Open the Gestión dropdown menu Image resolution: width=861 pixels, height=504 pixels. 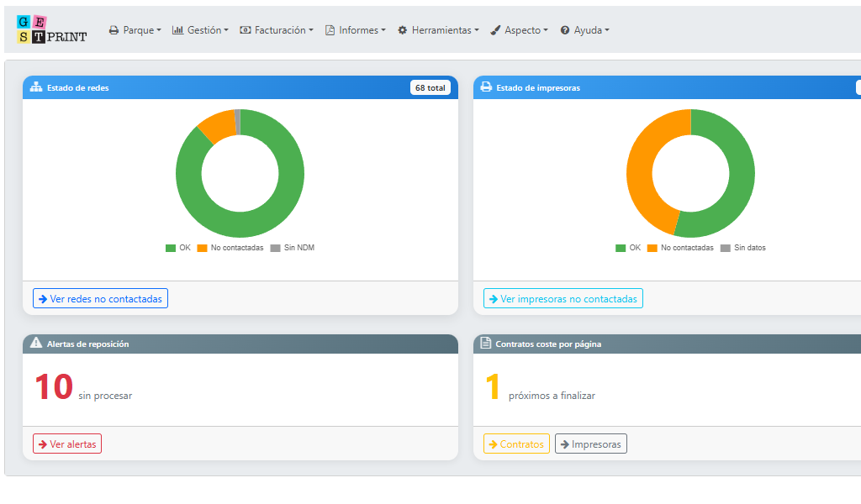(200, 30)
